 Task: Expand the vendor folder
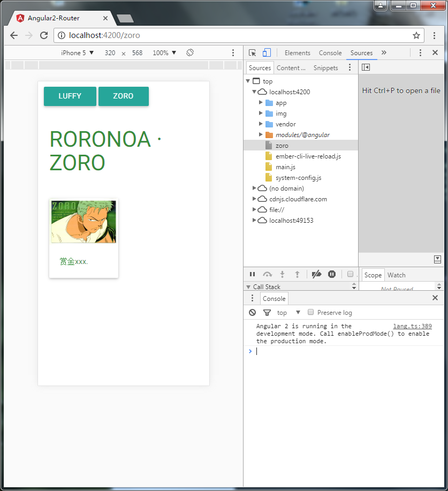261,124
